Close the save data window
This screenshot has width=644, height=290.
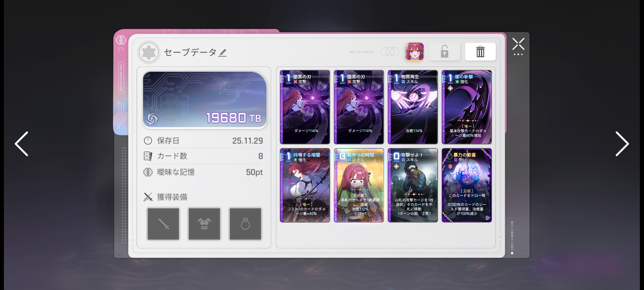pos(518,44)
